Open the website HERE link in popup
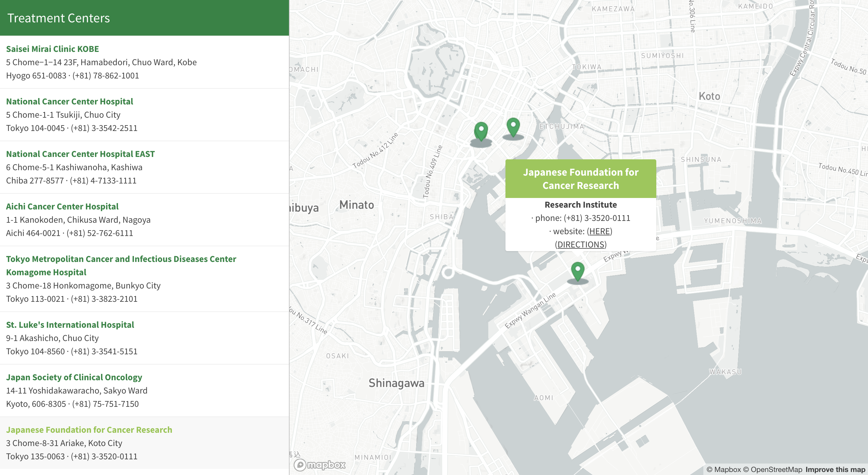Screen dimensions: 868x475 [600, 231]
